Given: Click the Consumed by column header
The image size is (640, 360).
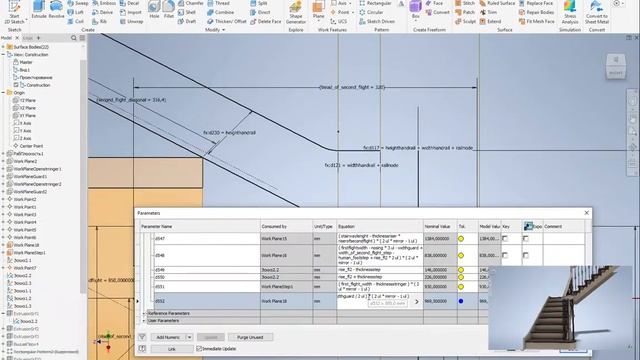Looking at the screenshot, I should [x=286, y=226].
